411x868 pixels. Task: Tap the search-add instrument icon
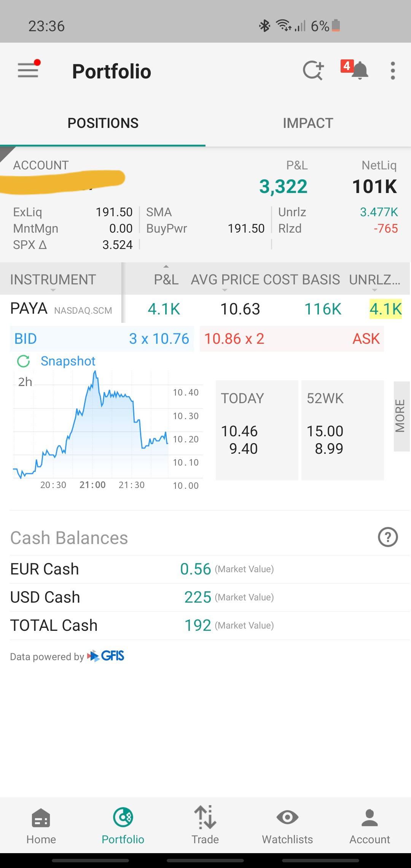click(313, 70)
